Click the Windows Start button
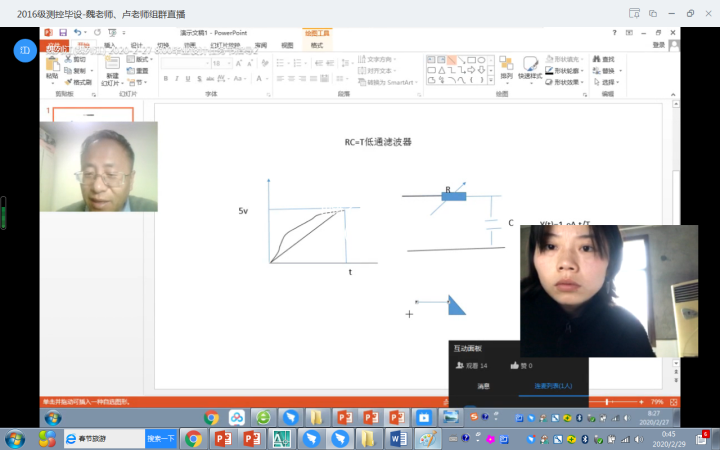Viewport: 720px width, 450px height. coord(15,438)
